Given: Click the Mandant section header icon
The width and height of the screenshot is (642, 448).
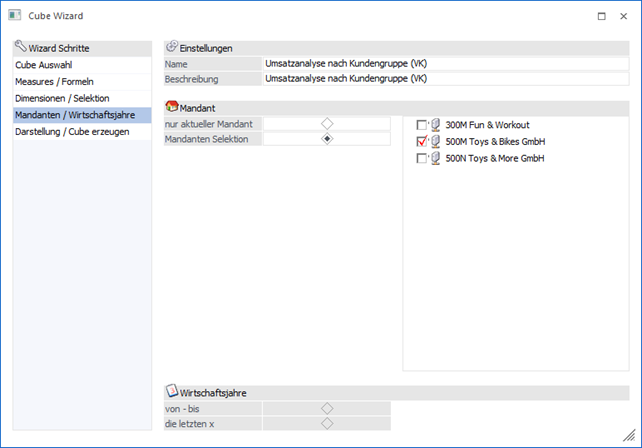Looking at the screenshot, I should click(171, 106).
